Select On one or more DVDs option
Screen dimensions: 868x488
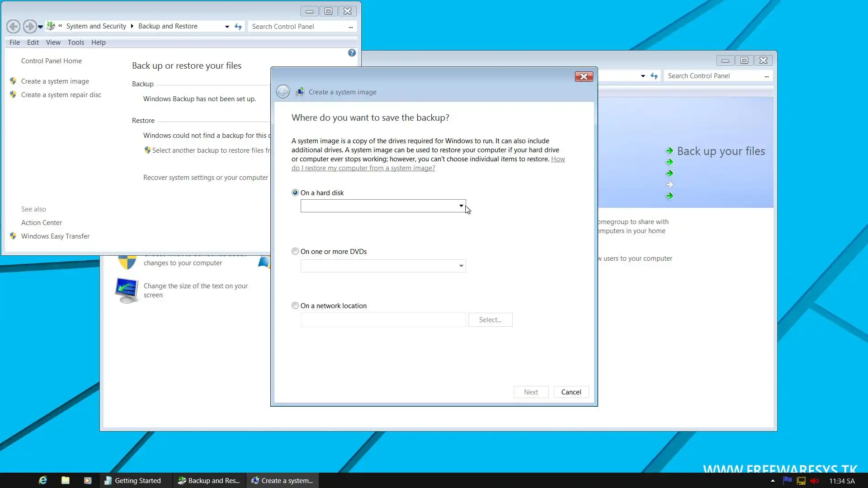click(295, 252)
